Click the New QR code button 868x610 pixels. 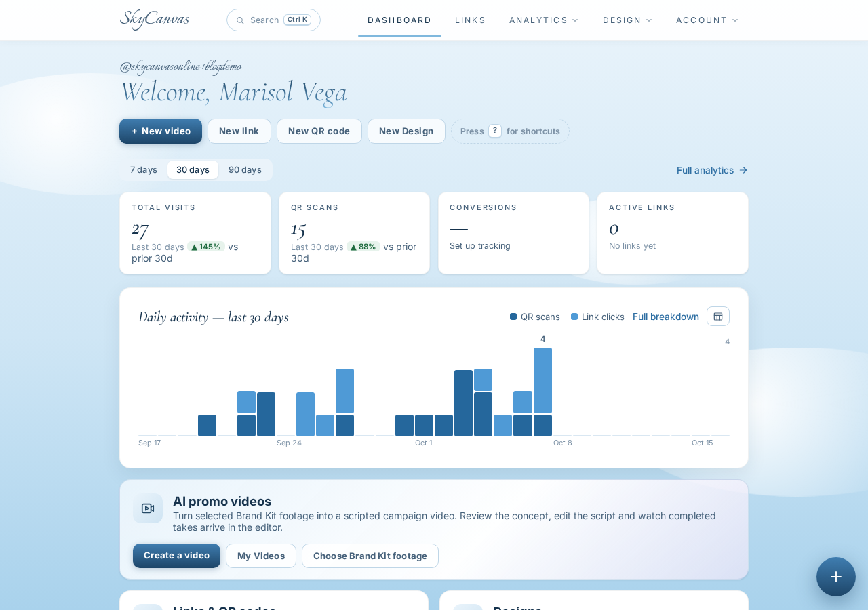[319, 131]
